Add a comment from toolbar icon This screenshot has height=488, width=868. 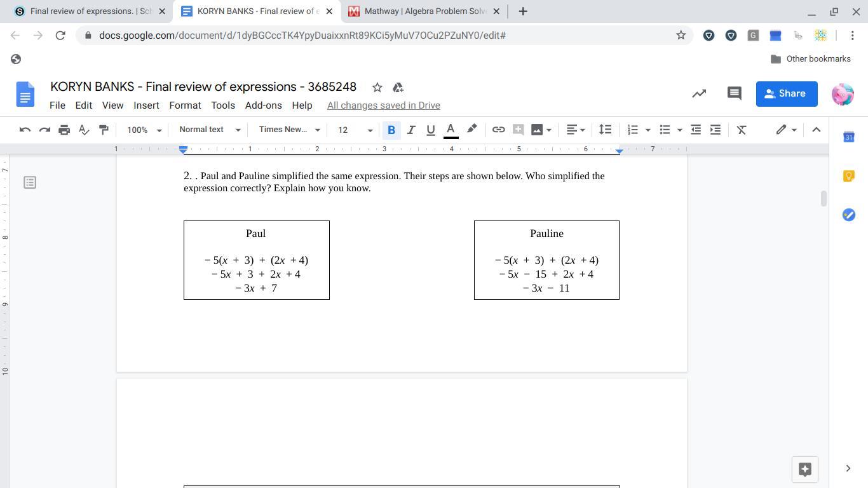[518, 130]
